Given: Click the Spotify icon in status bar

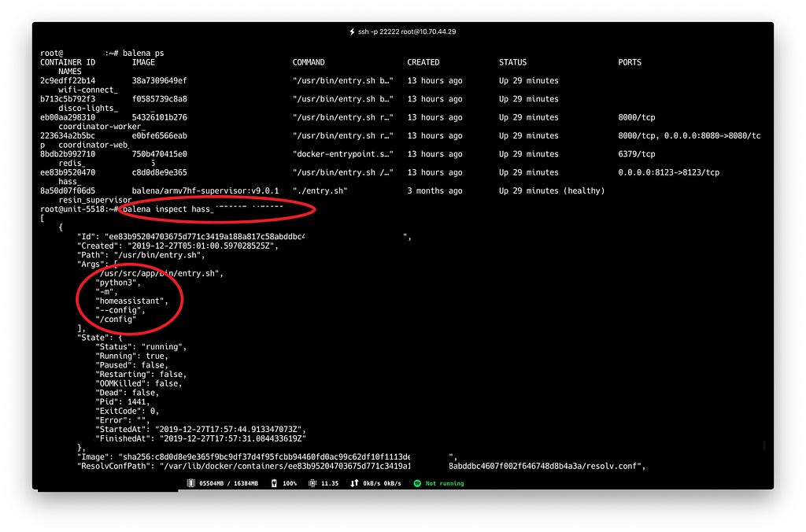Looking at the screenshot, I should tap(417, 483).
